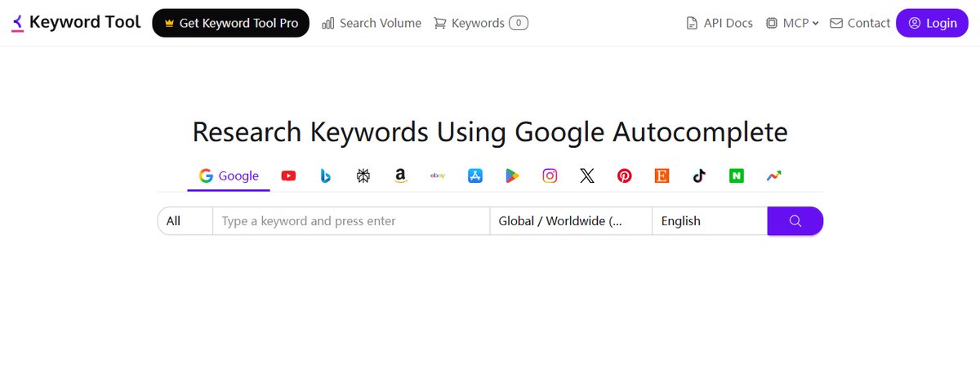Open the Global / Worldwide location dropdown
Viewport: 980px width, 373px height.
coord(571,221)
